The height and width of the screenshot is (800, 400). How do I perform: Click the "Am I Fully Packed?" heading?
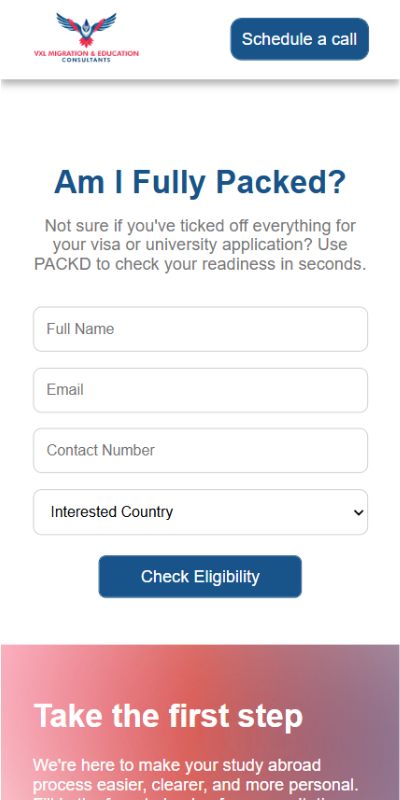200,182
